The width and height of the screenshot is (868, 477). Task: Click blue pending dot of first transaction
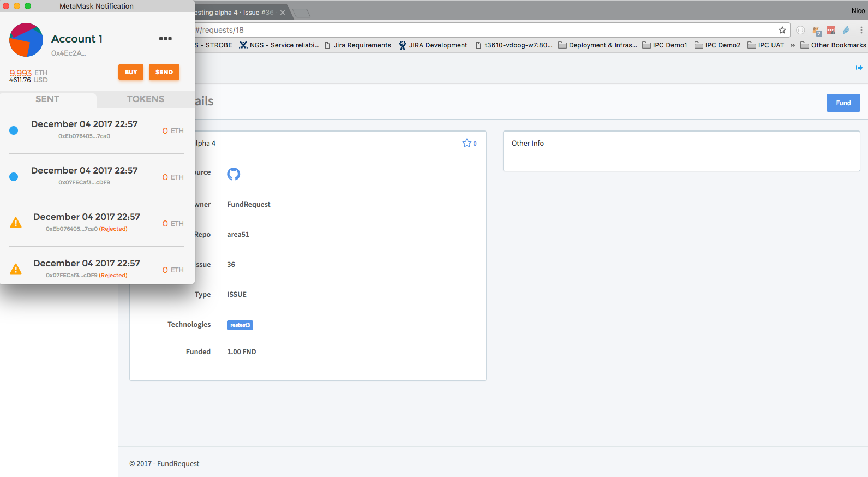click(x=14, y=130)
